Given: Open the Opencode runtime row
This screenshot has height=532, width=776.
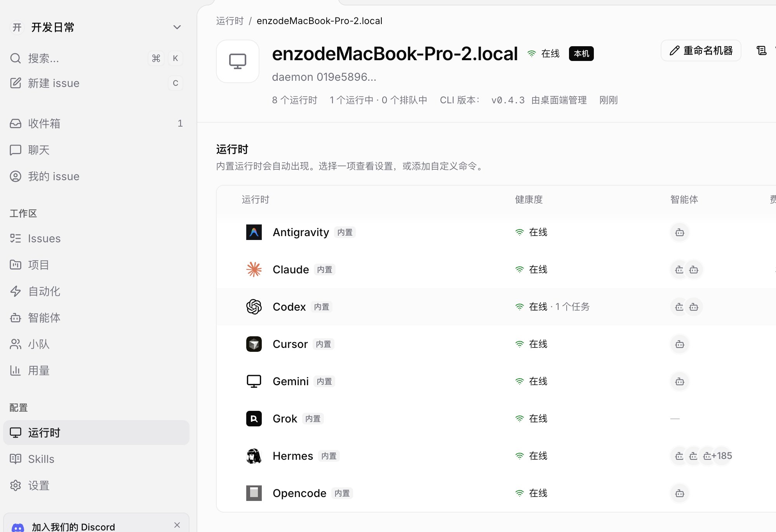Looking at the screenshot, I should point(496,493).
